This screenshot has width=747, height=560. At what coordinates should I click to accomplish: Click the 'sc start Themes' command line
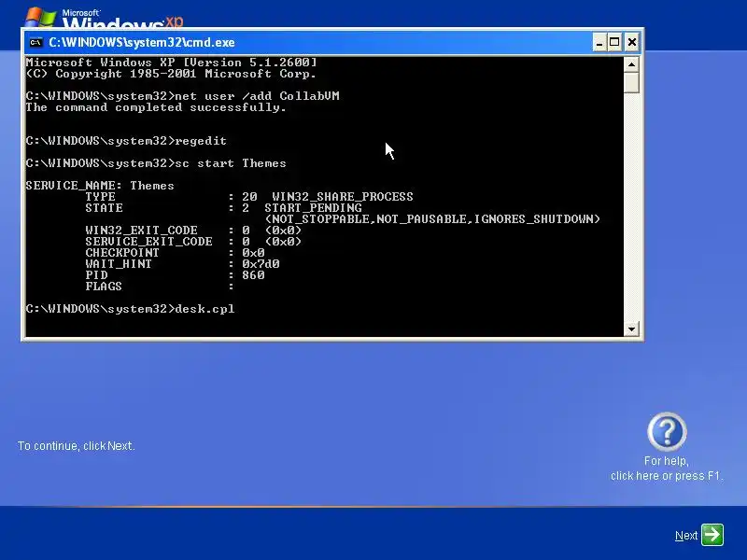click(156, 163)
